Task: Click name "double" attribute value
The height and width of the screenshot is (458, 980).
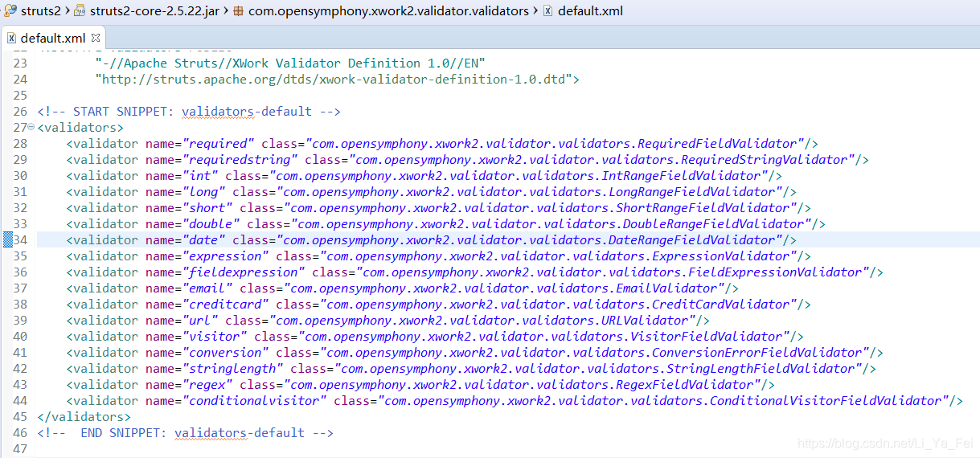Action: coord(211,223)
